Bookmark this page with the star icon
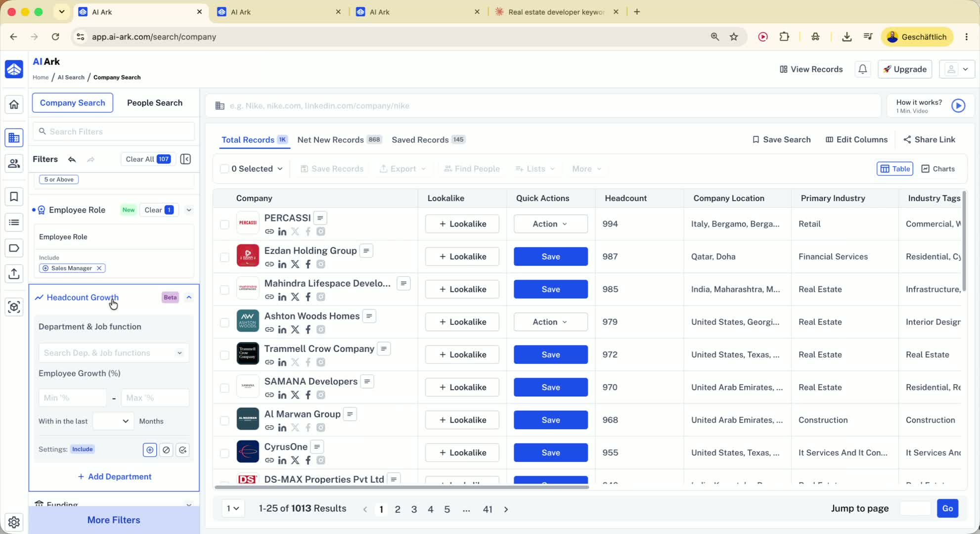This screenshot has width=980, height=534. point(734,37)
